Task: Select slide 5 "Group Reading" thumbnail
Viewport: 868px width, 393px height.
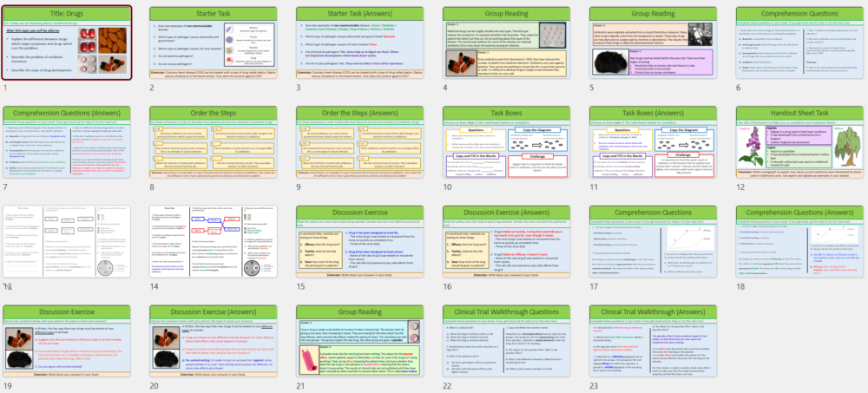Action: click(654, 43)
